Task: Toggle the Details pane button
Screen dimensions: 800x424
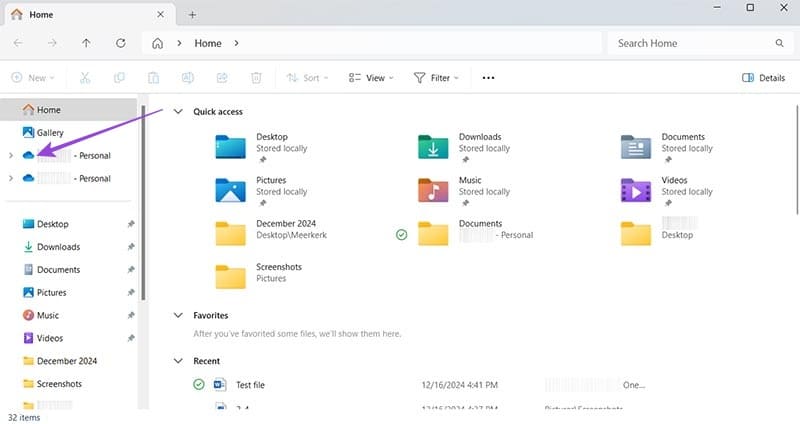Action: coord(762,77)
